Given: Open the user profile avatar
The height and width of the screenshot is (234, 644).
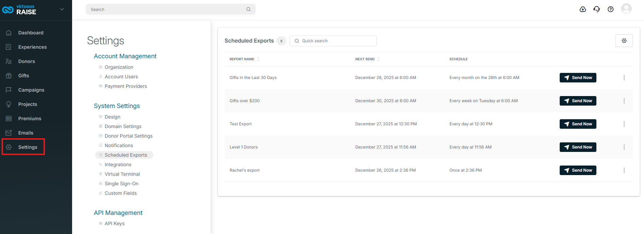Looking at the screenshot, I should pos(626,9).
